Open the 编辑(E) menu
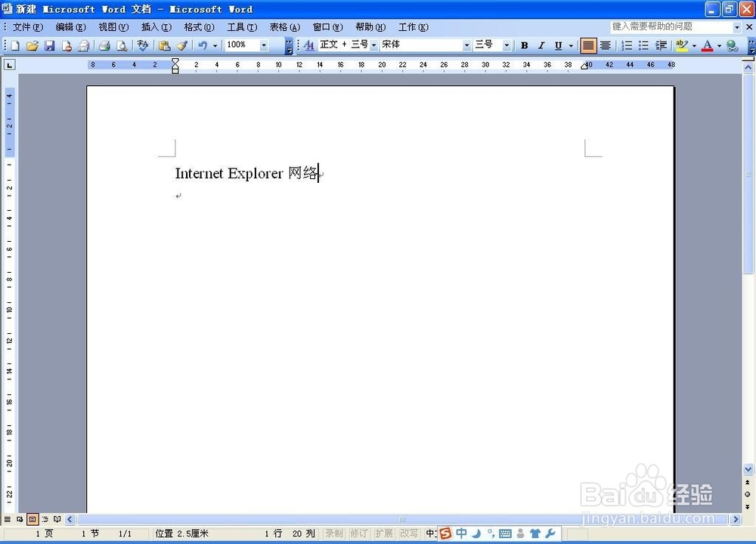Image resolution: width=756 pixels, height=544 pixels. [x=70, y=27]
